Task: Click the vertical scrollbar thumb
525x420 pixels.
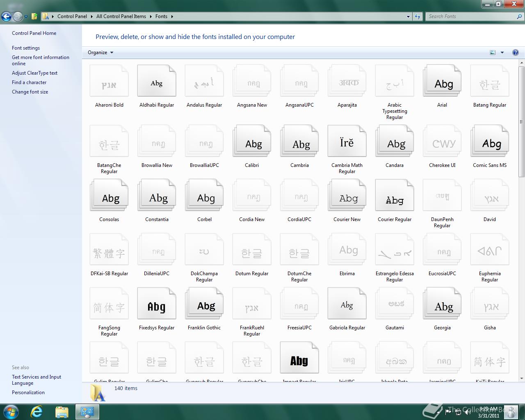Action: click(521, 122)
